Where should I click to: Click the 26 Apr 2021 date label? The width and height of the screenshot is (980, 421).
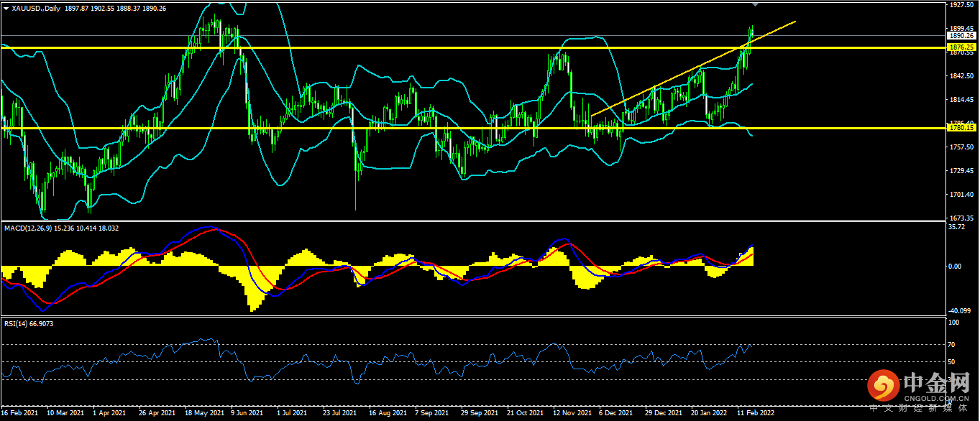(157, 413)
